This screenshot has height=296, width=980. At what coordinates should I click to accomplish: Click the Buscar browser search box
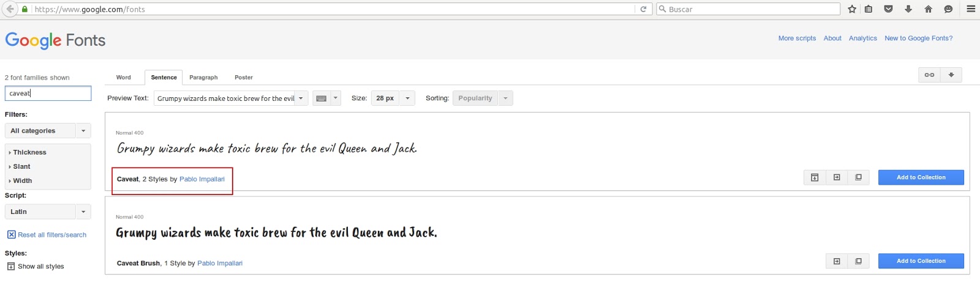pyautogui.click(x=748, y=9)
